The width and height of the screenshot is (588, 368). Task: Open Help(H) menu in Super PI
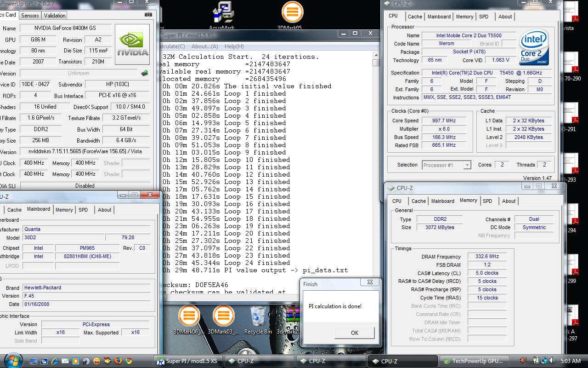(234, 46)
